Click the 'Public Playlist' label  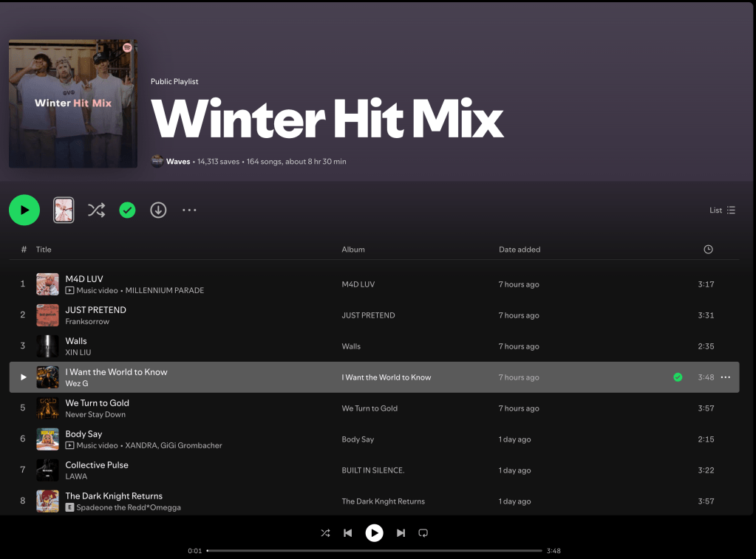click(174, 81)
